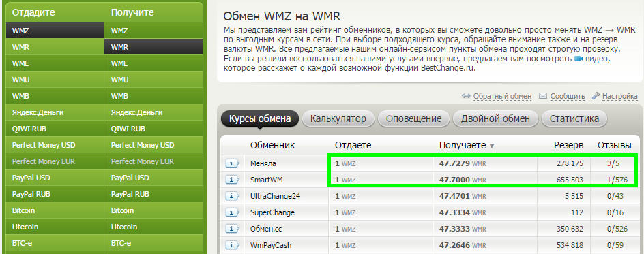Click the Резерв column header

(x=568, y=146)
